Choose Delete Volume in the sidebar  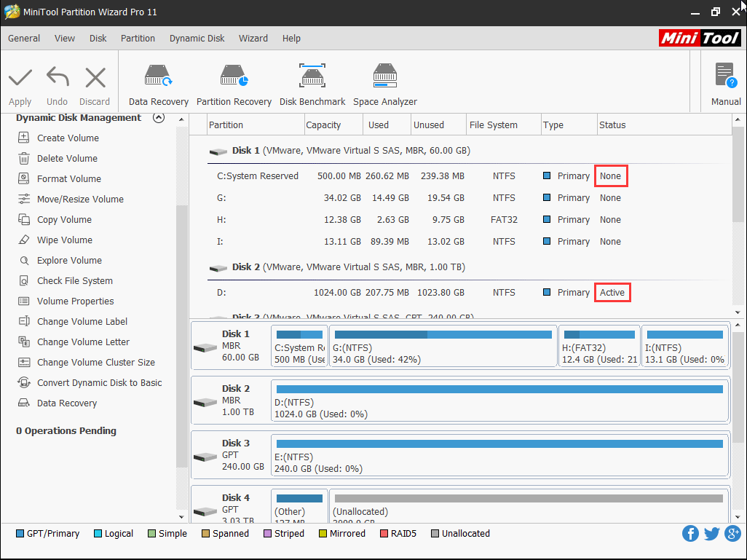67,158
